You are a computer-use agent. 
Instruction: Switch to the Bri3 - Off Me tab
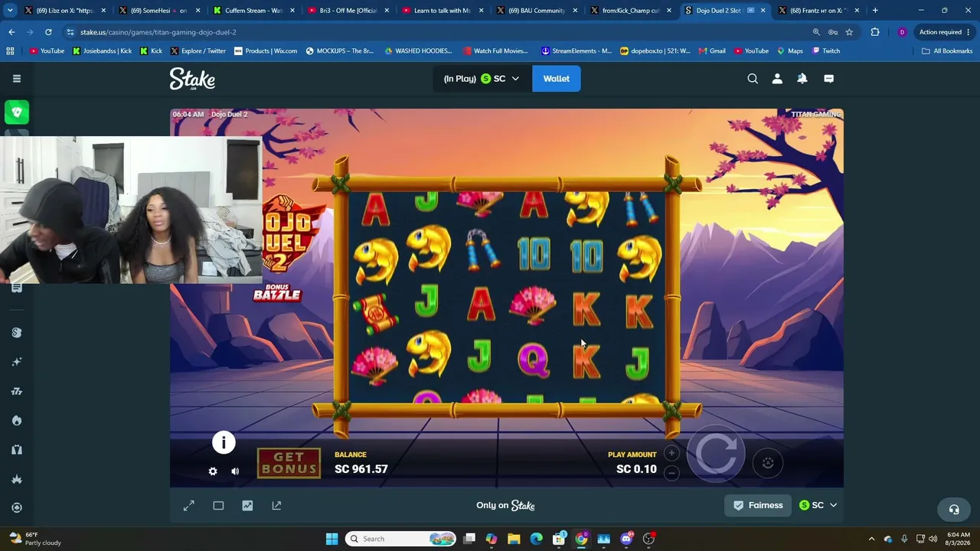tap(348, 11)
